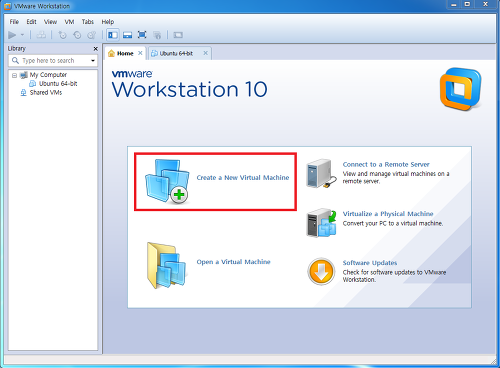Open the VM menu
This screenshot has width=500, height=368.
pyautogui.click(x=69, y=22)
